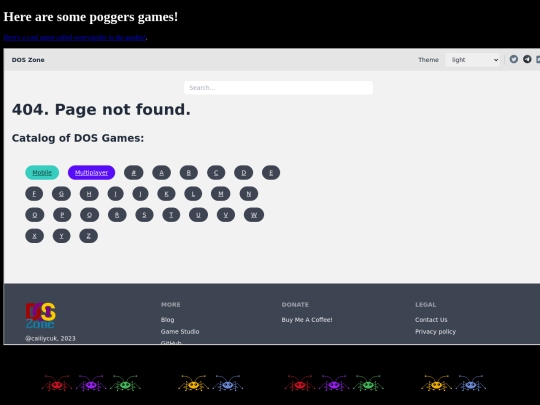
Task: Filter catalog by letter C
Action: tap(216, 173)
